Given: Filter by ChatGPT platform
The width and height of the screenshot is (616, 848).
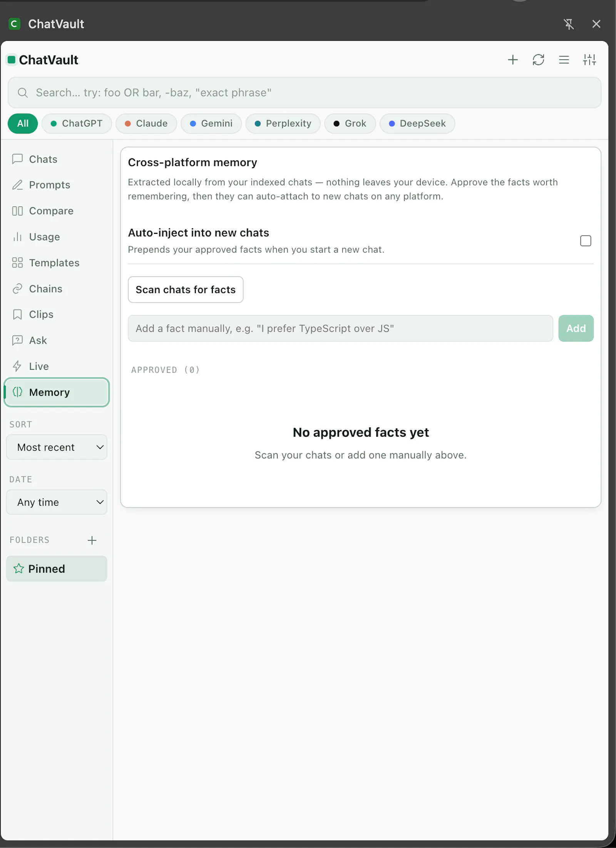Looking at the screenshot, I should click(77, 123).
